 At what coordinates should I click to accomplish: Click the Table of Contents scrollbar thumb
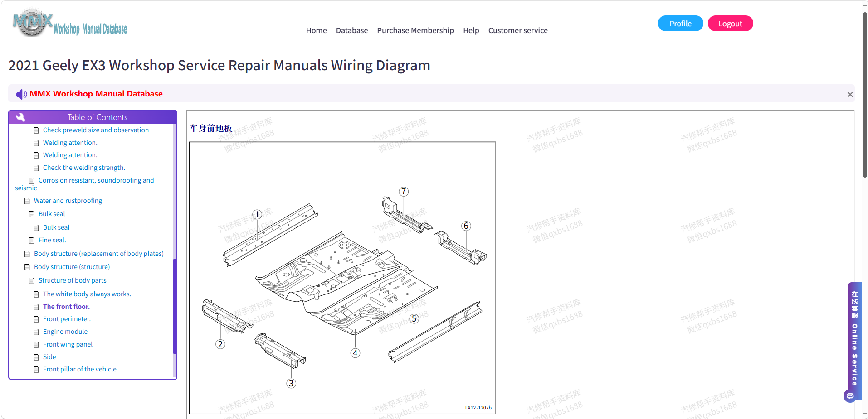point(175,306)
